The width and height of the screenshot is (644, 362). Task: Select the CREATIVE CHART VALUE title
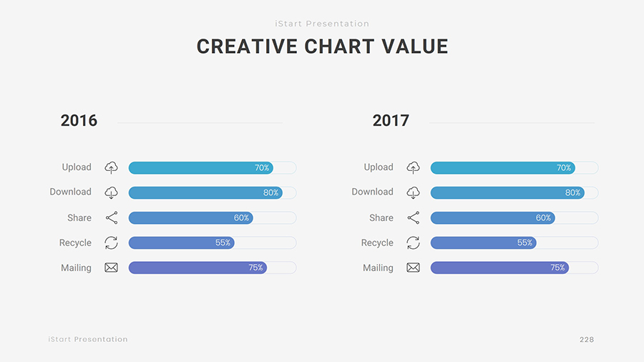pyautogui.click(x=322, y=47)
